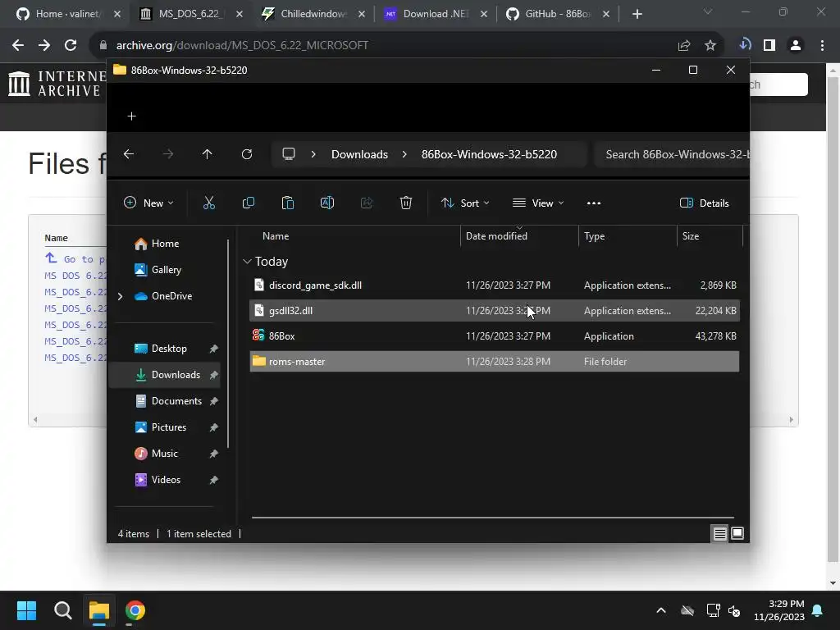840x630 pixels.
Task: Switch to the Home valinet Chrome tab
Action: tap(69, 14)
